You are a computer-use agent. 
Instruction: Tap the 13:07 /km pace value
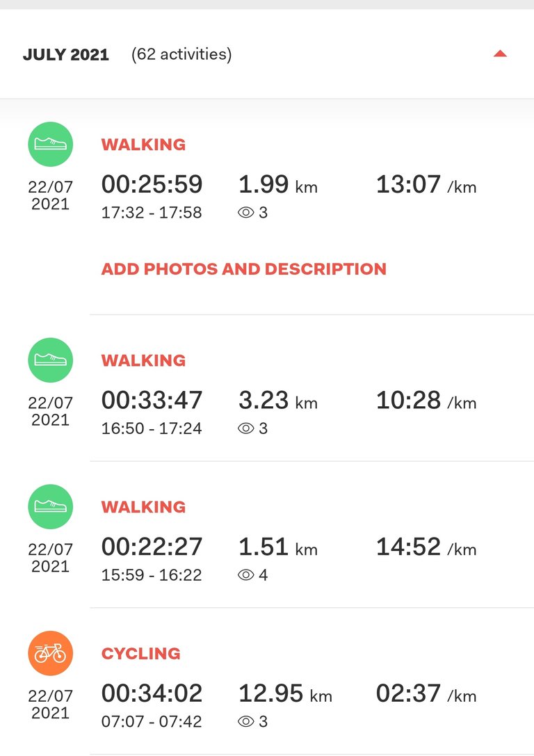(426, 185)
